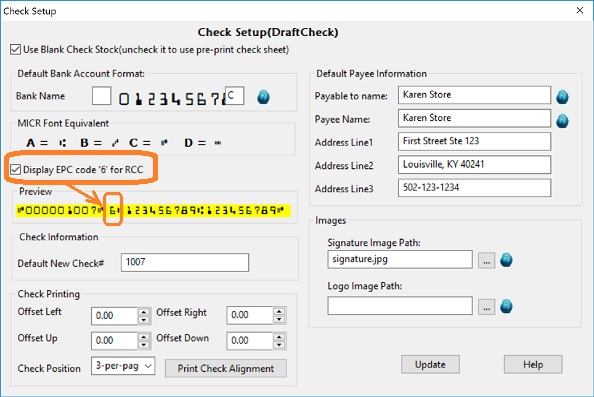Click Offset Right value field
The image size is (594, 397).
(x=250, y=315)
